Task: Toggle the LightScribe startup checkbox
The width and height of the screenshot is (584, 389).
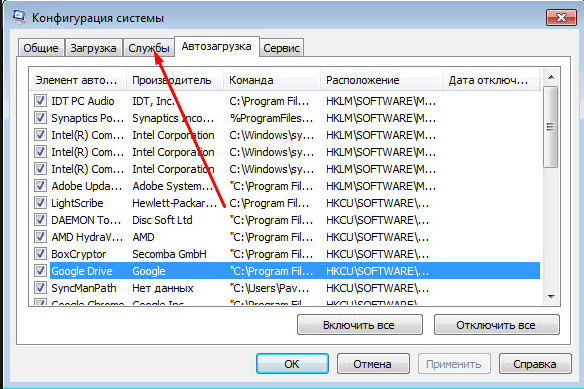Action: [x=40, y=203]
